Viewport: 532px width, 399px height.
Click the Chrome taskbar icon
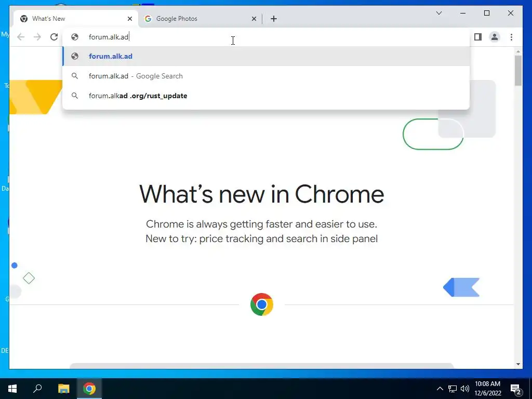click(x=89, y=389)
